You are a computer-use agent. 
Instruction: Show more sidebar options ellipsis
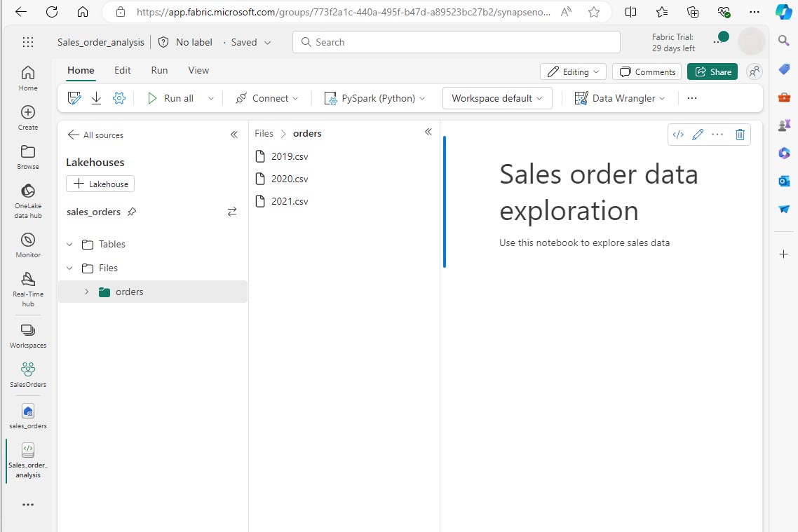coord(28,505)
